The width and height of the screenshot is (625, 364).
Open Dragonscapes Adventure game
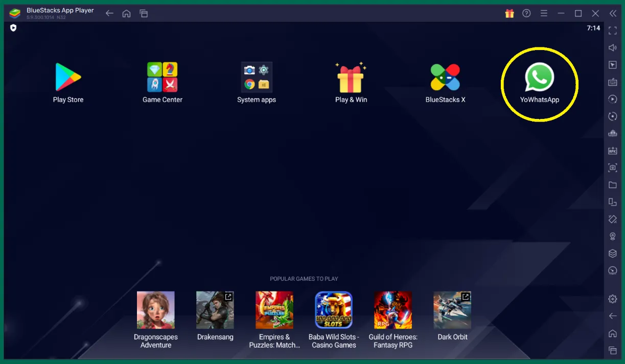click(156, 310)
